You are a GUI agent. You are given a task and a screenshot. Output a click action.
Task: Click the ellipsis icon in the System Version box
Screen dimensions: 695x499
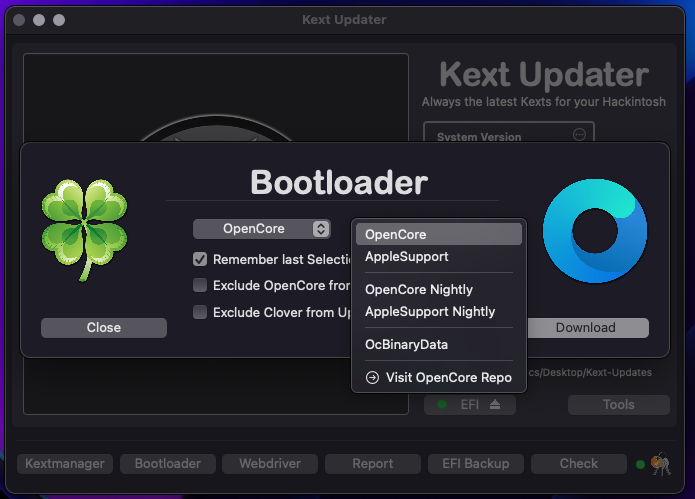pyautogui.click(x=579, y=134)
